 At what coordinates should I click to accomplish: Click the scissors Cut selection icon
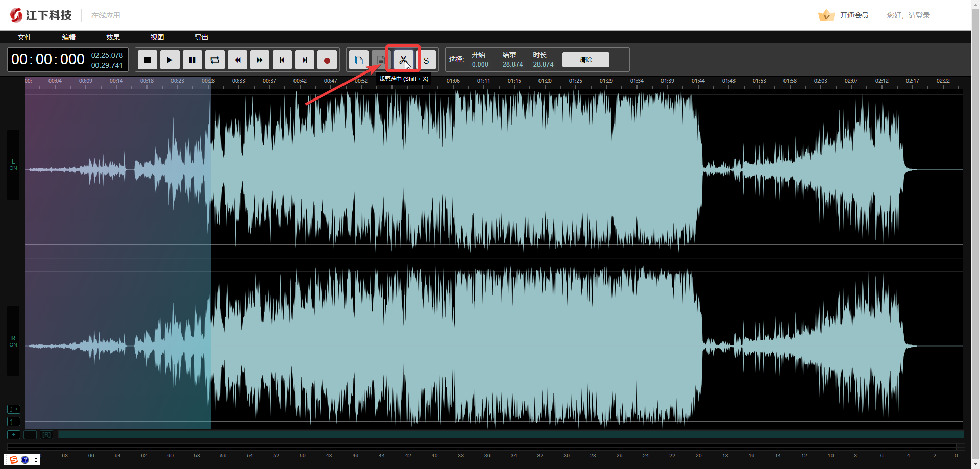click(403, 60)
